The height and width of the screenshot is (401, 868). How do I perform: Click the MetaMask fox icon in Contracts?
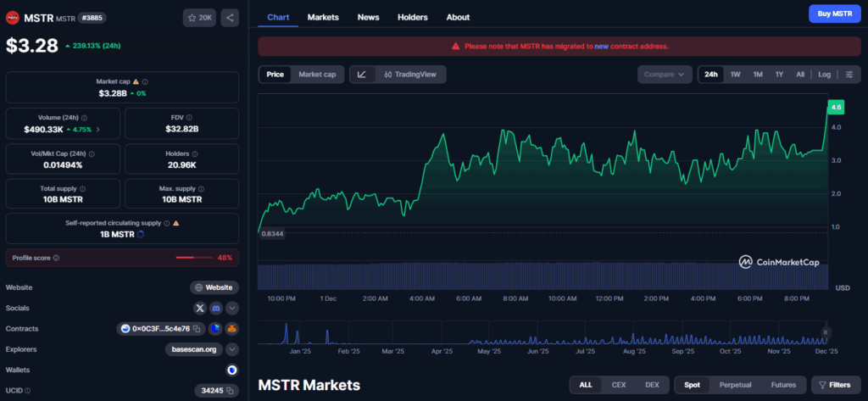coord(231,329)
